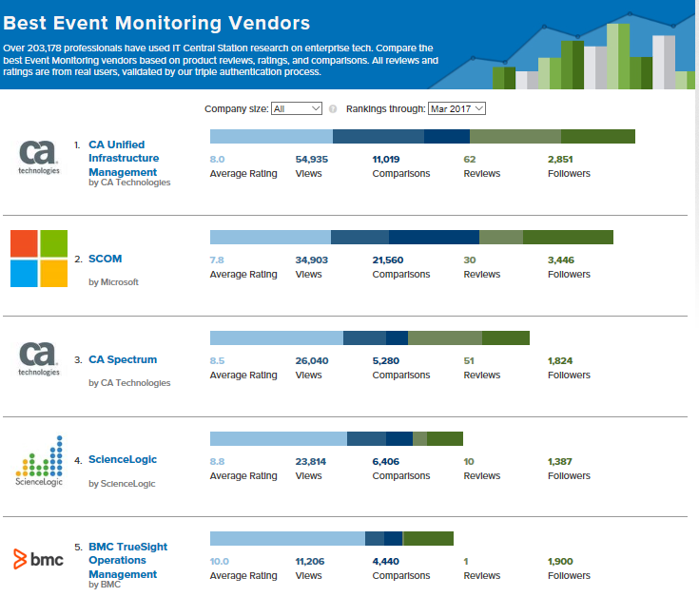Click the ranking score bar for CA Unified
Image resolution: width=699 pixels, height=616 pixels.
(422, 136)
